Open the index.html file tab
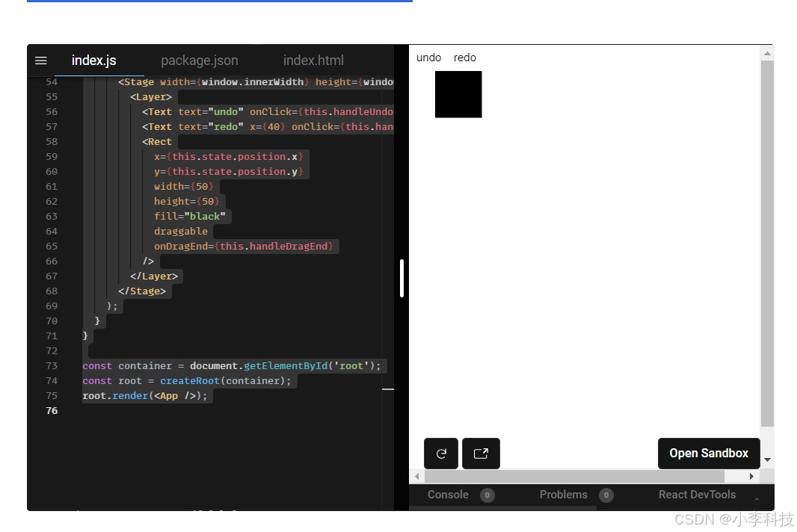797x532 pixels. 313,61
